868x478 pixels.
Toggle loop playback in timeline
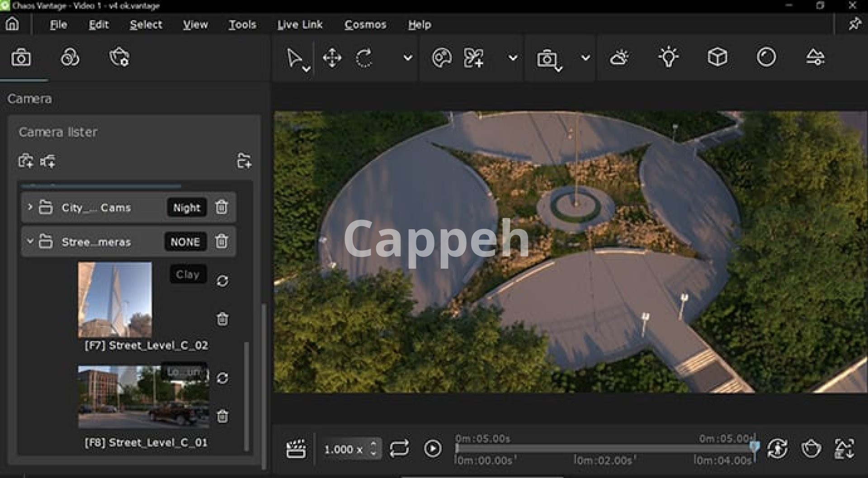coord(399,449)
